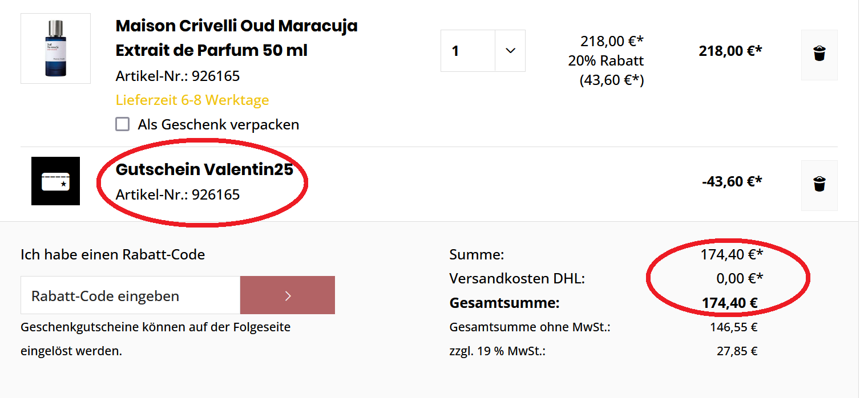868x398 pixels.
Task: Click the -43,60 € voucher amount
Action: click(x=732, y=181)
